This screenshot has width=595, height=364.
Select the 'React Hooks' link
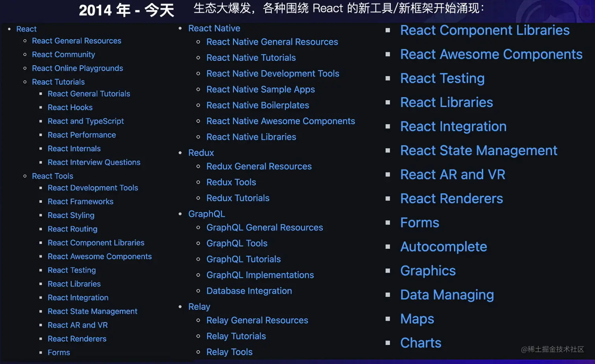coord(70,108)
